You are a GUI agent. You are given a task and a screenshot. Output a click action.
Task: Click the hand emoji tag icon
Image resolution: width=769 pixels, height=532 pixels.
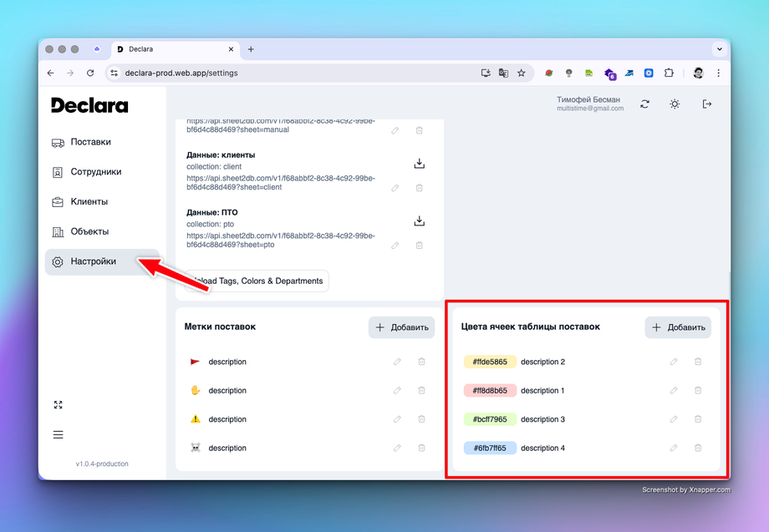pyautogui.click(x=196, y=390)
